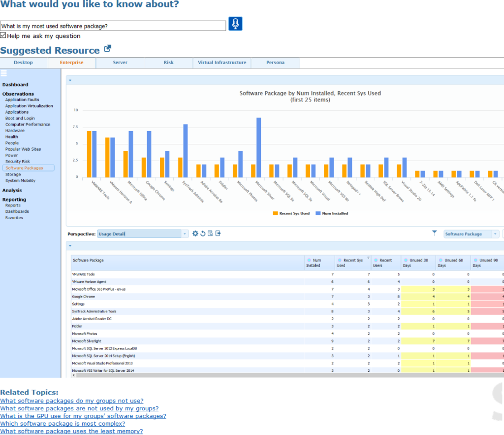
Task: Click the microphone icon to ask by voice
Action: 235,23
